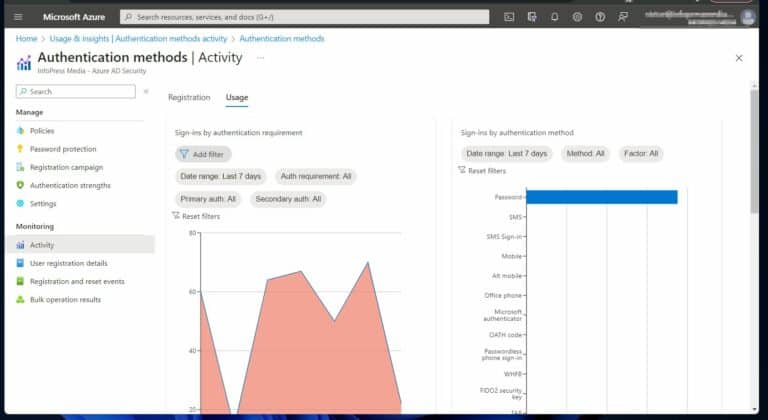The image size is (768, 420).
Task: Open User registration details menu item
Action: point(69,263)
